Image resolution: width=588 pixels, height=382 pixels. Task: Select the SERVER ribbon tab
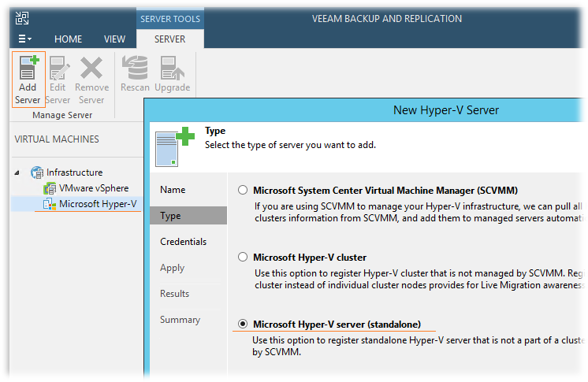pos(170,39)
